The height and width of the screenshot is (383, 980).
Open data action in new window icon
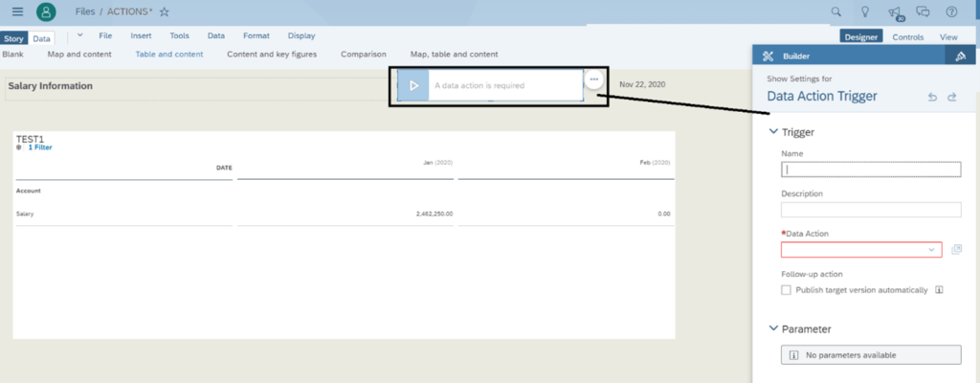click(x=956, y=250)
